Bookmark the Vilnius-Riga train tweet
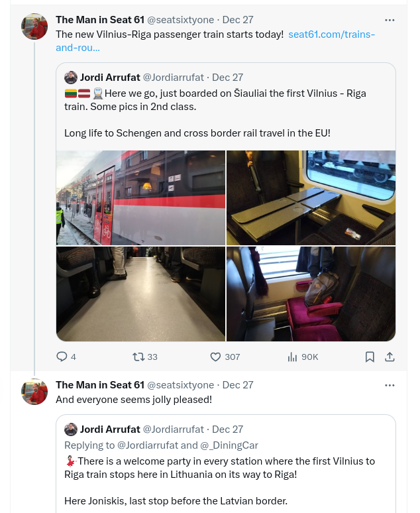 [x=370, y=357]
